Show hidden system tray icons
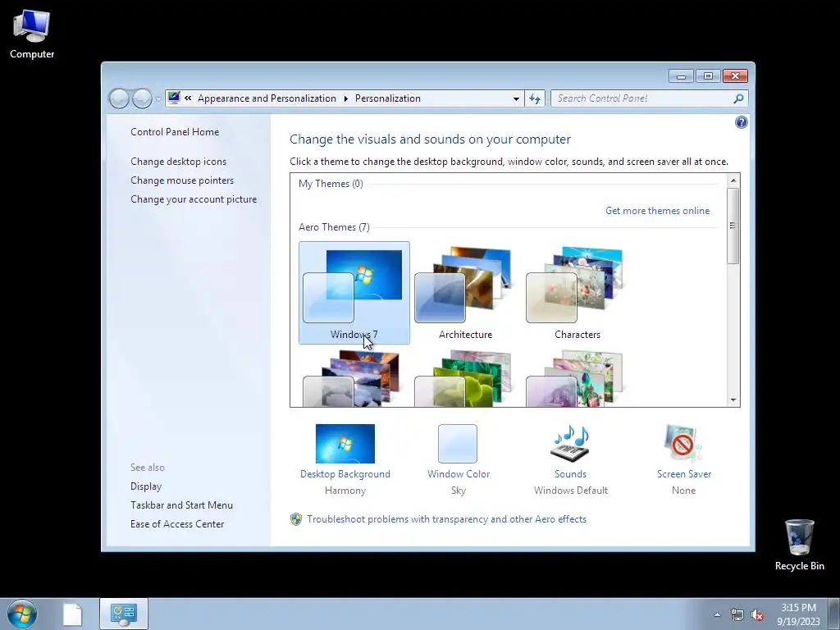The image size is (840, 630). (x=717, y=614)
